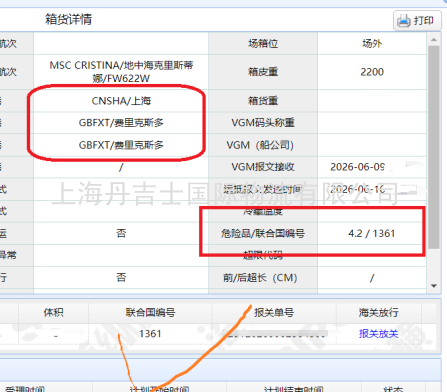Image resolution: width=447 pixels, height=392 pixels.
Task: Click the 体积 column header
Action: pos(53,312)
